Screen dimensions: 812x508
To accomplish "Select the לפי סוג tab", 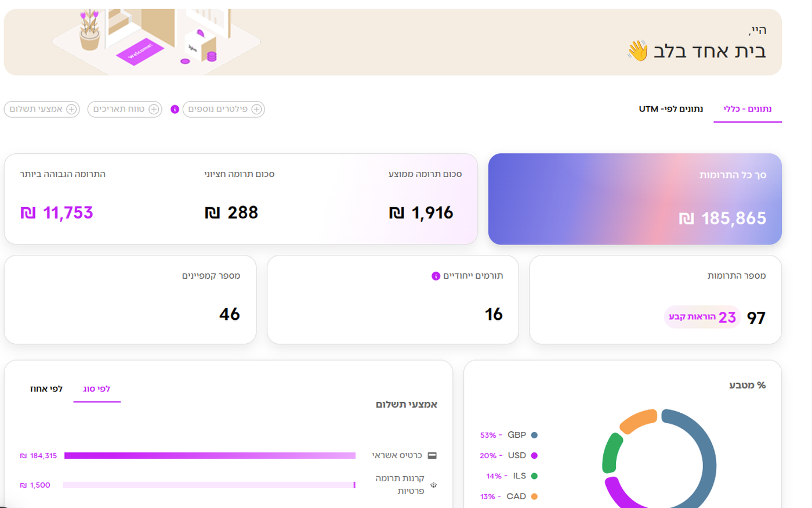I will [x=97, y=389].
